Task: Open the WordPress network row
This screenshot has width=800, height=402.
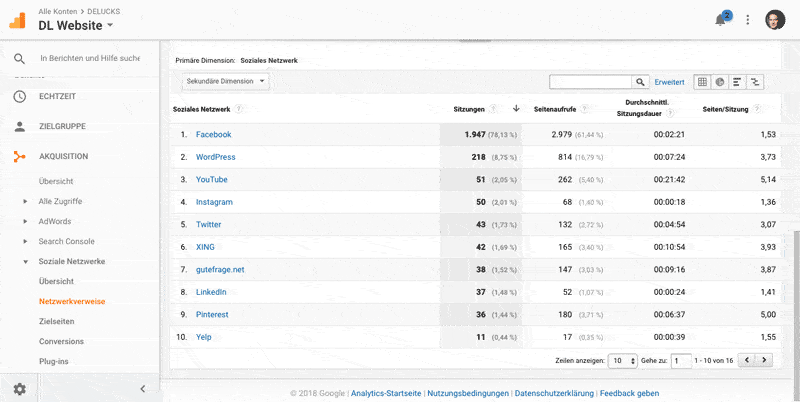Action: point(216,157)
